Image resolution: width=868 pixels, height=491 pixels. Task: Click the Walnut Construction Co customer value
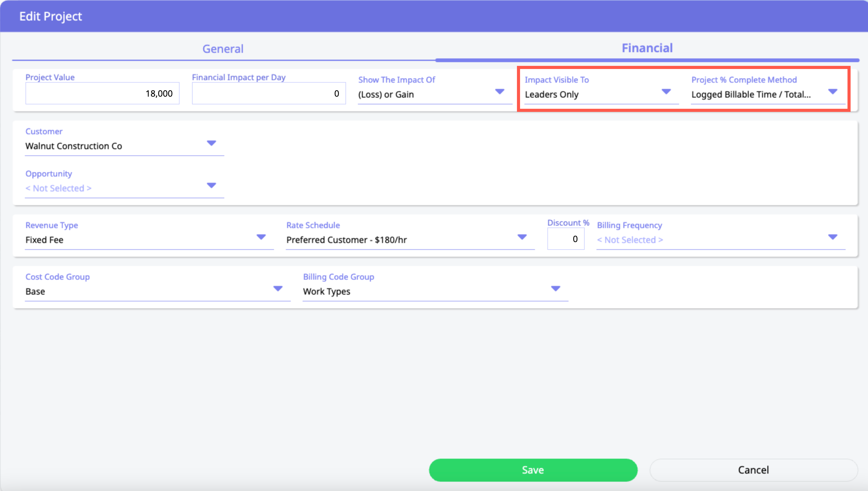[74, 146]
